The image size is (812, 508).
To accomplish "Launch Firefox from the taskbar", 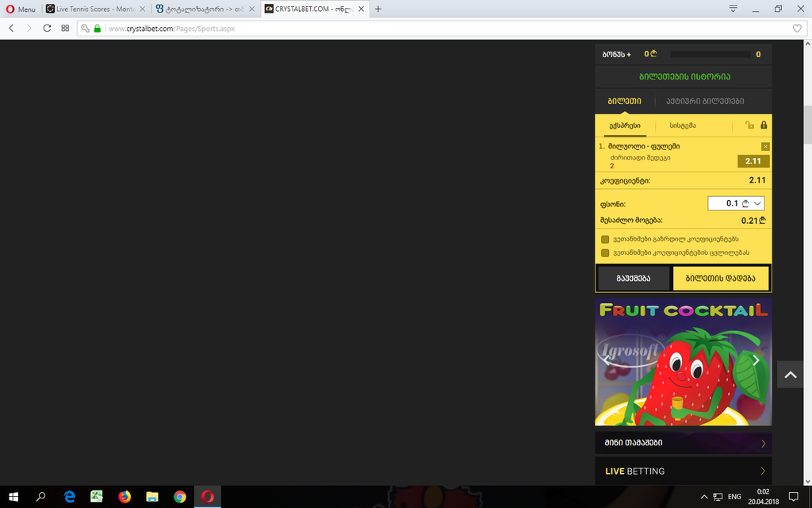I will [x=124, y=497].
